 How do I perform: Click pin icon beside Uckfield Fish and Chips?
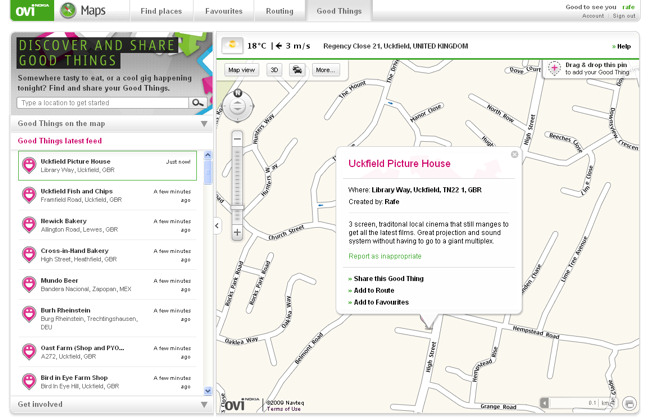click(x=29, y=195)
